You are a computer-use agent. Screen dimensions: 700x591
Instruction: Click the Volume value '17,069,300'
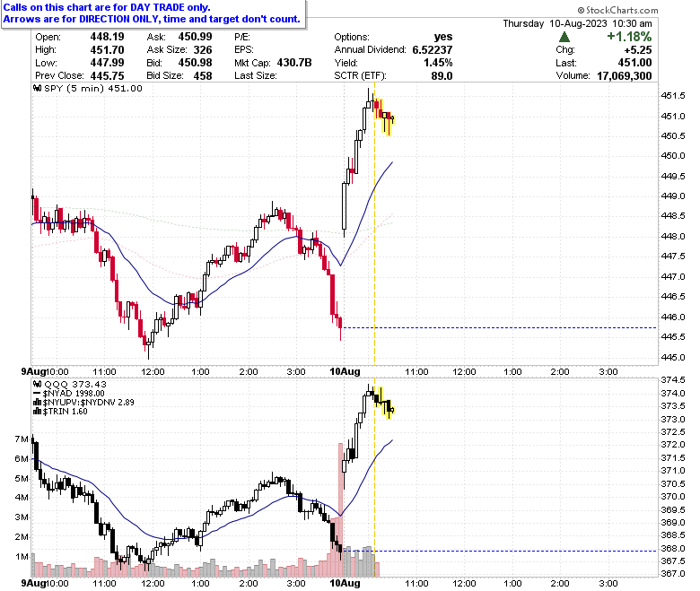click(x=624, y=76)
